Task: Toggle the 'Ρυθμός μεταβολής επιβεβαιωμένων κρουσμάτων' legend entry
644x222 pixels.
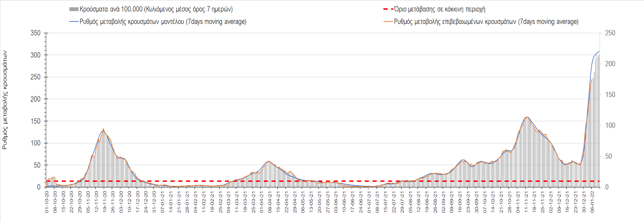Action: [x=486, y=22]
